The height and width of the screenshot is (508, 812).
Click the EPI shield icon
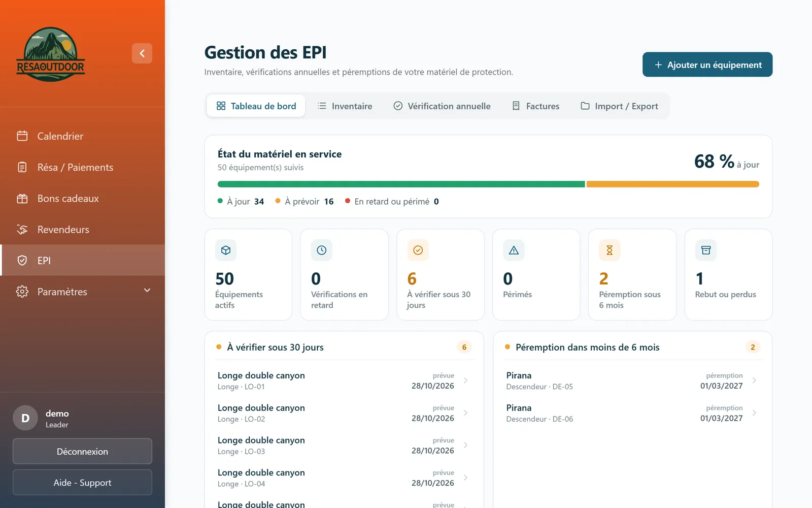(22, 261)
